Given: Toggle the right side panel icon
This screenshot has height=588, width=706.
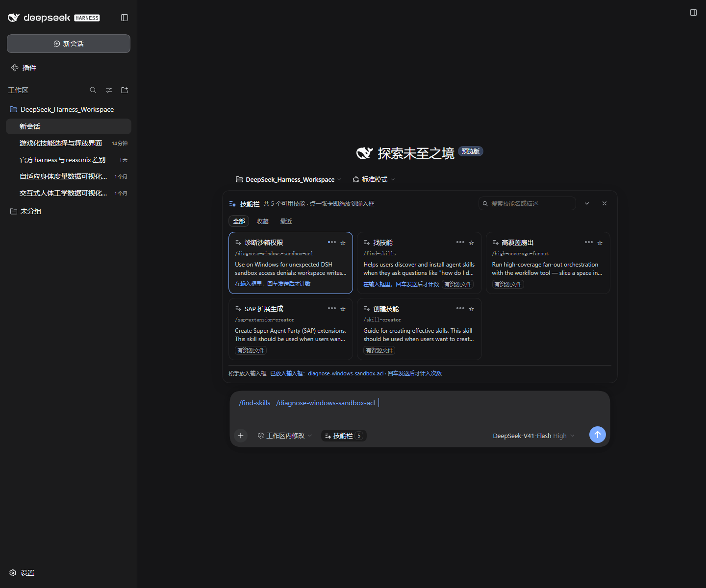Looking at the screenshot, I should (x=693, y=12).
